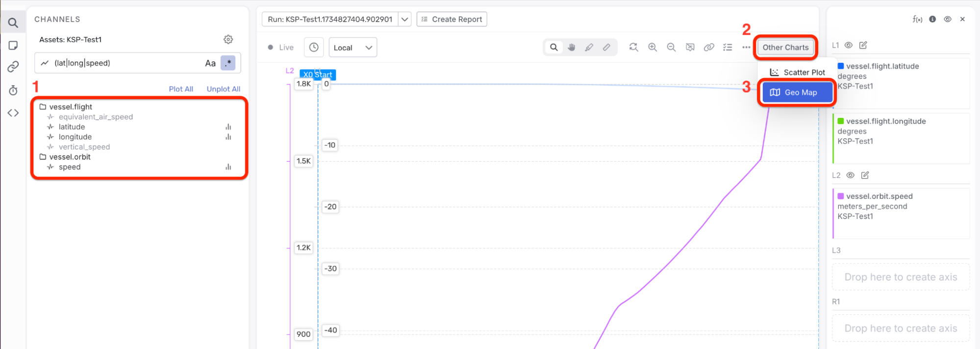Screen dimensions: 980x349
Task: Open the checklist icon in chart toolbar
Action: coord(728,47)
